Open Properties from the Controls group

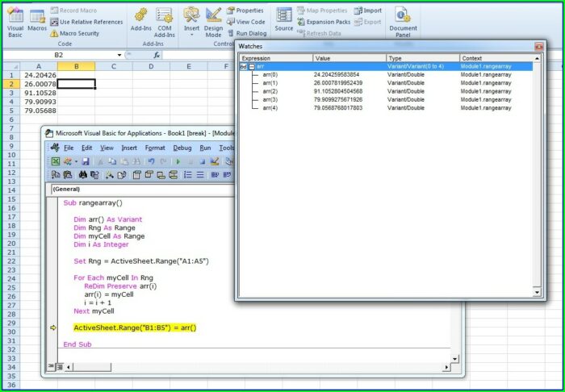(245, 10)
